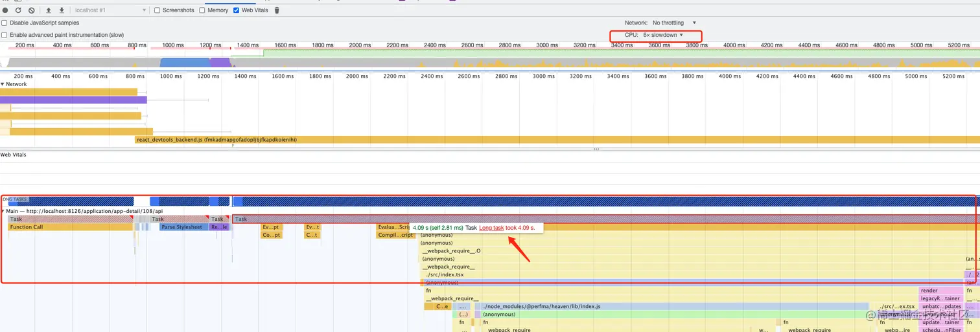Image resolution: width=980 pixels, height=332 pixels.
Task: Check Disable JavaScript samples
Action: (x=5, y=23)
